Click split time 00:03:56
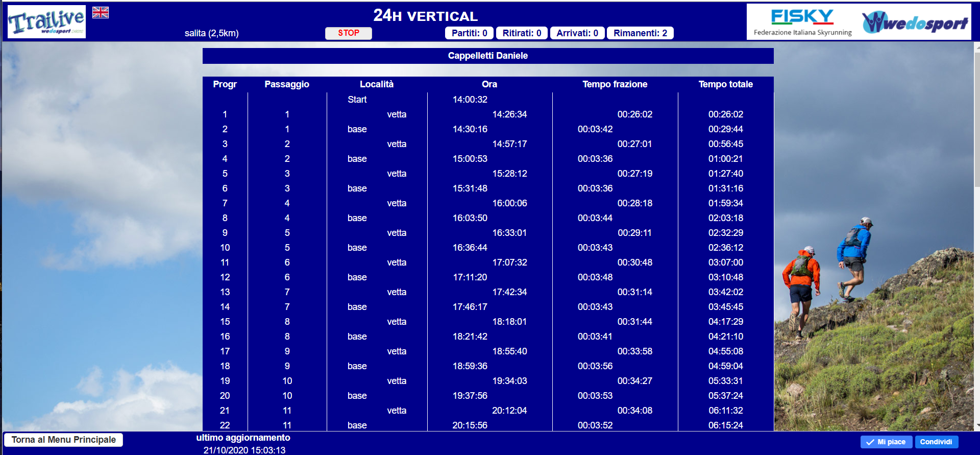This screenshot has height=455, width=980. pos(595,366)
